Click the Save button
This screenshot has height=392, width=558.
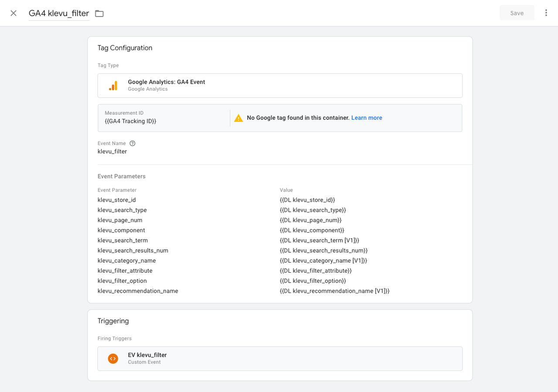(x=517, y=13)
